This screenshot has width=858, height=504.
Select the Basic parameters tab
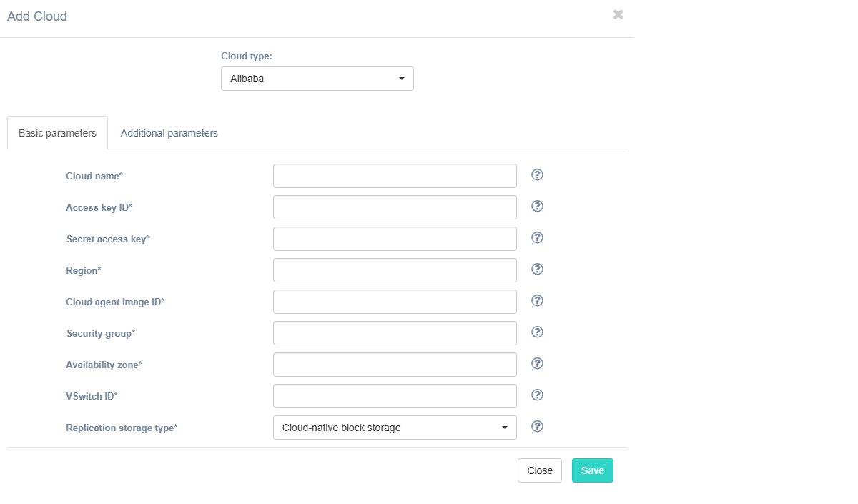(57, 133)
